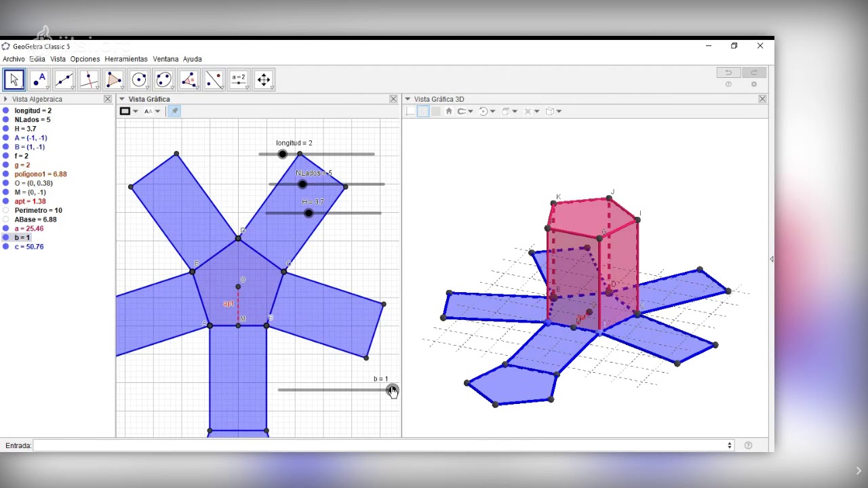Expand the side panel arrow at right edge
The width and height of the screenshot is (868, 488).
tap(771, 259)
